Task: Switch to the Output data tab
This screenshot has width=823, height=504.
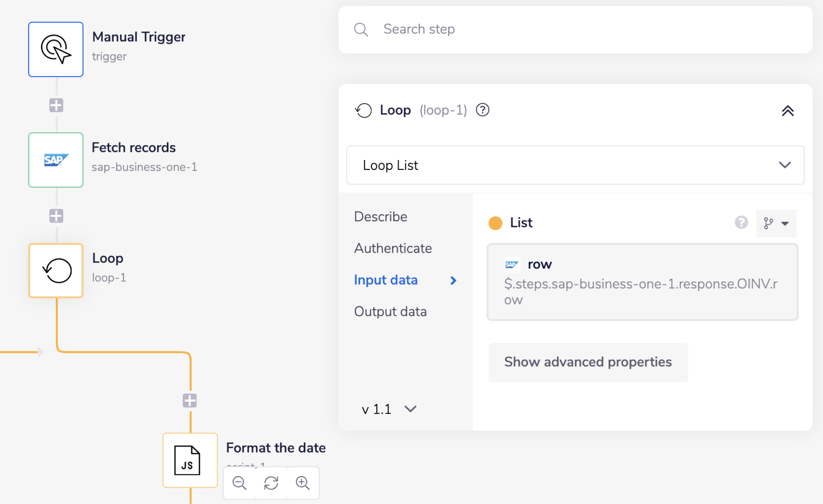Action: click(x=390, y=311)
